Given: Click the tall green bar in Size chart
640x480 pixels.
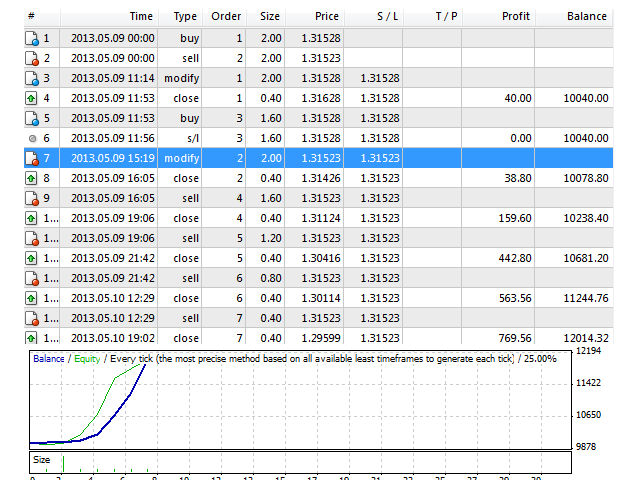Looking at the screenshot, I should 63,464.
